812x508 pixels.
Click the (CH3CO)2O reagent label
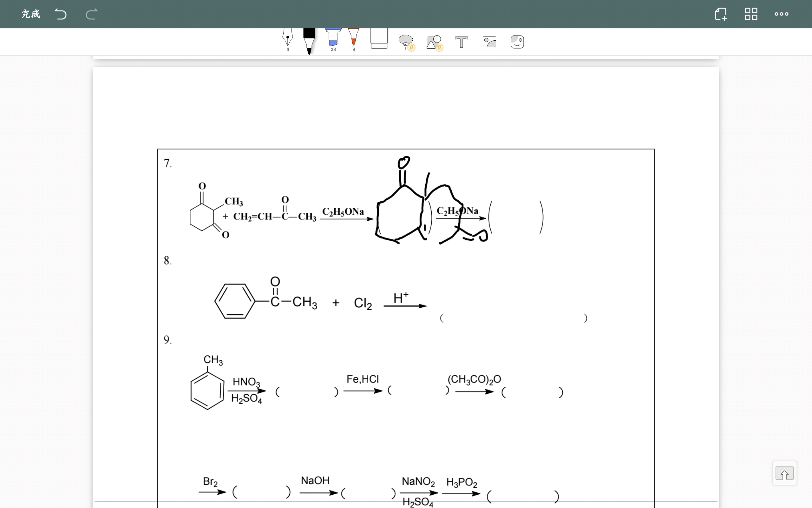[x=474, y=379]
